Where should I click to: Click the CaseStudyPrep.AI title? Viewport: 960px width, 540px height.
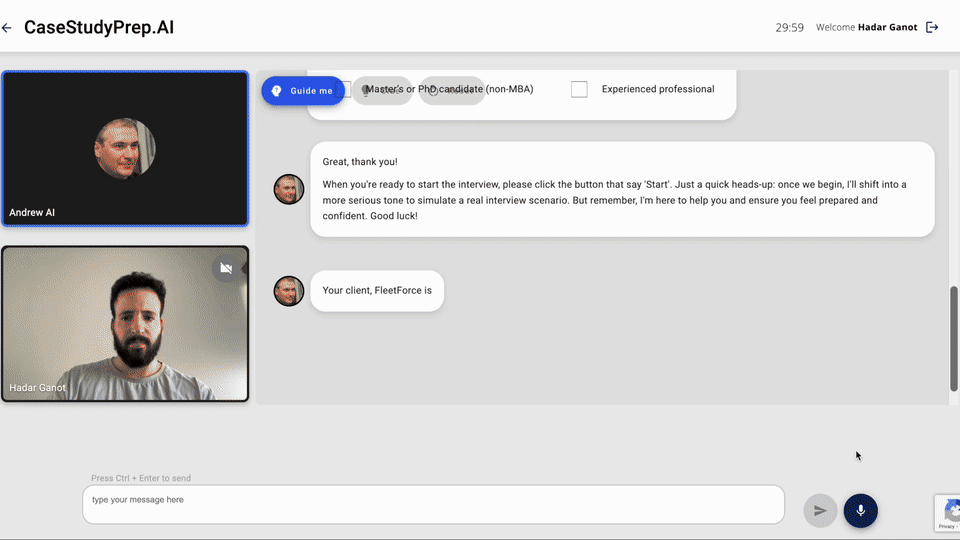(99, 27)
